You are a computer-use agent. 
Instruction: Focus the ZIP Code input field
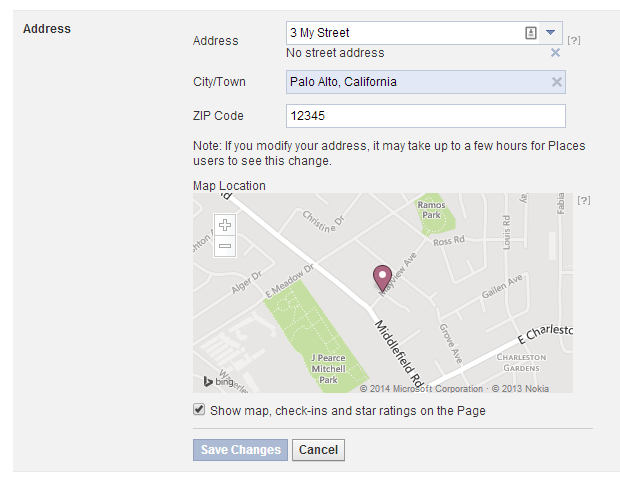426,116
